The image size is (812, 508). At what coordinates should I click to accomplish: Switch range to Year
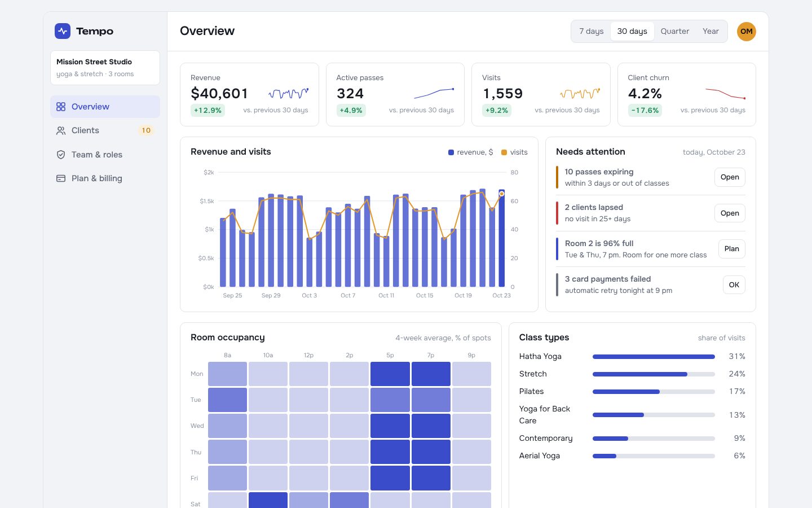point(710,32)
